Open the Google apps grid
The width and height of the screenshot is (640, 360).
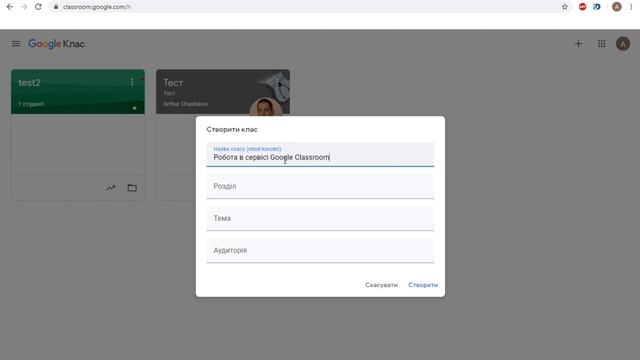pyautogui.click(x=602, y=44)
